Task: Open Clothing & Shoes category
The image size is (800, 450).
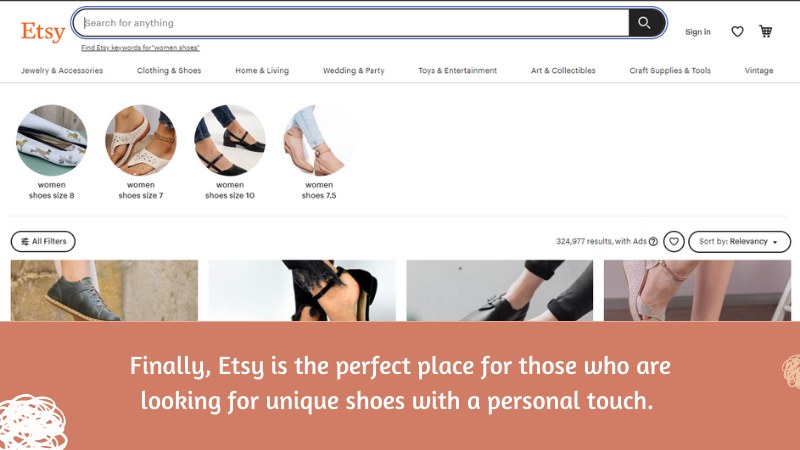Action: point(169,70)
